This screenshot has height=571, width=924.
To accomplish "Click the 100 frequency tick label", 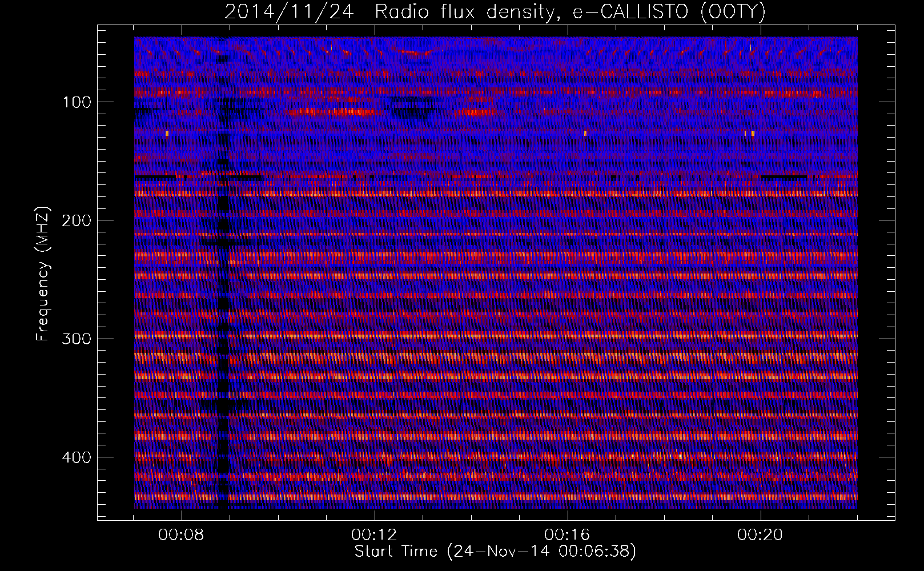I will [x=77, y=102].
